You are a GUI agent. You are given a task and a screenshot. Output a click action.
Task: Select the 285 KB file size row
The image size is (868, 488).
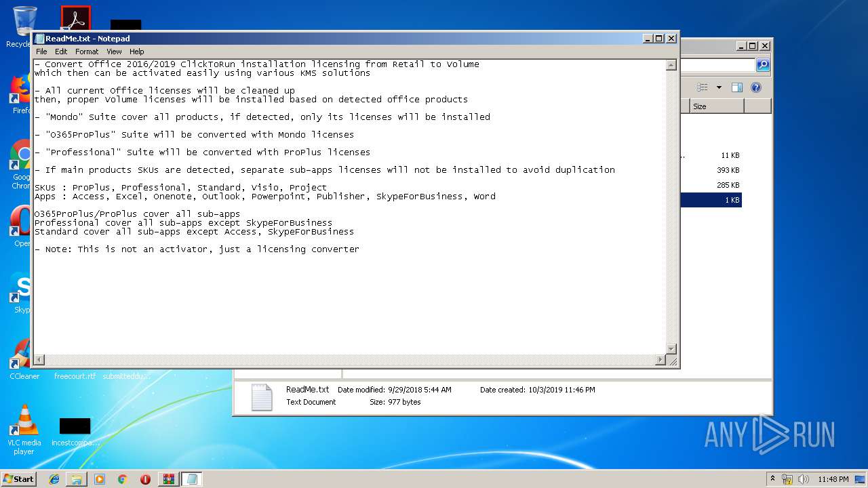point(711,185)
